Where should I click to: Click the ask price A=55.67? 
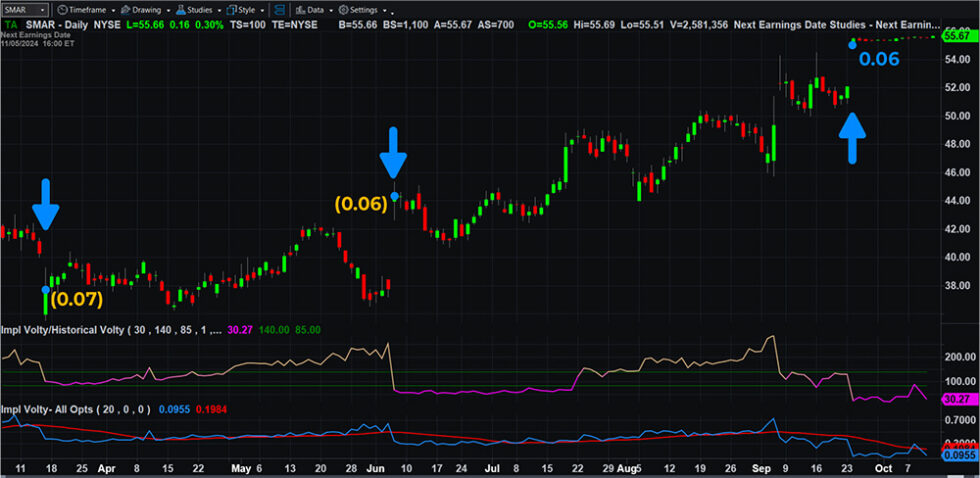454,25
